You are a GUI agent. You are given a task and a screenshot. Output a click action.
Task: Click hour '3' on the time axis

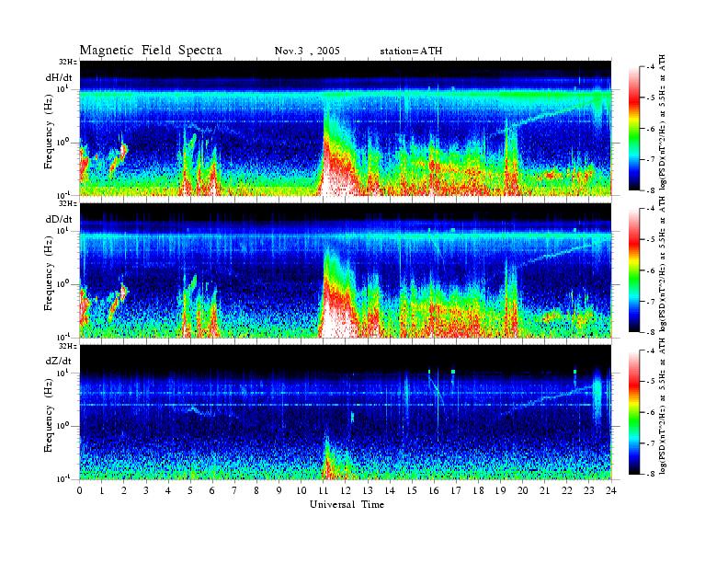point(146,491)
